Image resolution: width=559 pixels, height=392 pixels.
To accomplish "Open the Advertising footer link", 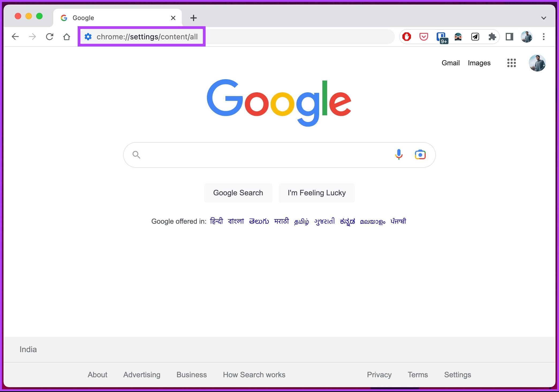I will pos(142,375).
